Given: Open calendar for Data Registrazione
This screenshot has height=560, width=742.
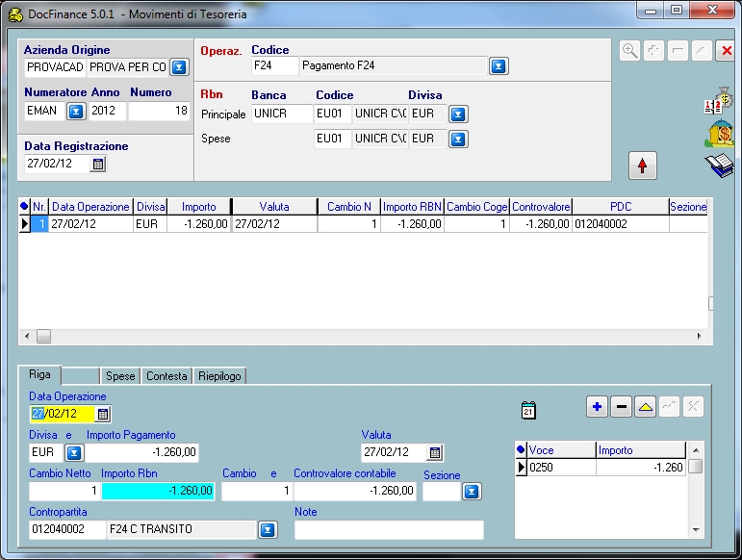Looking at the screenshot, I should (x=97, y=165).
